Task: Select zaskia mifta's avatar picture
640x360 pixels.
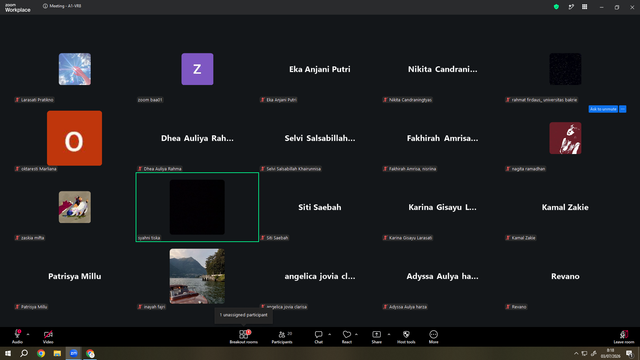Action: point(75,207)
